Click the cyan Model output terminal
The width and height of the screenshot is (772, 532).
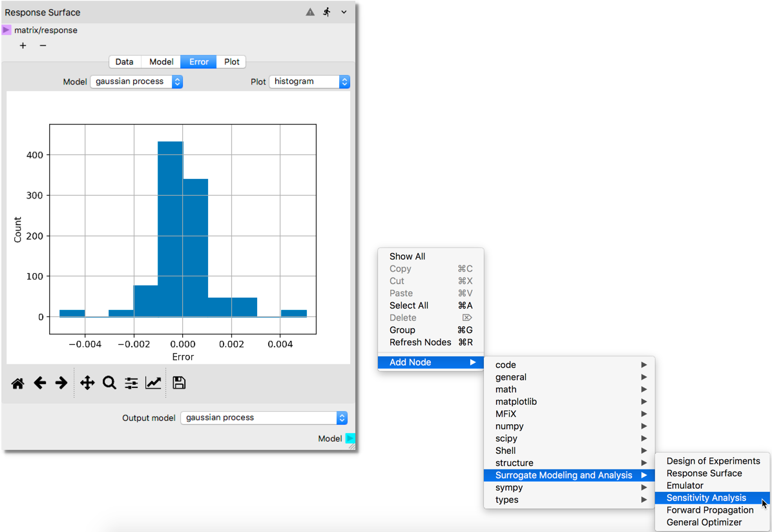tap(349, 439)
